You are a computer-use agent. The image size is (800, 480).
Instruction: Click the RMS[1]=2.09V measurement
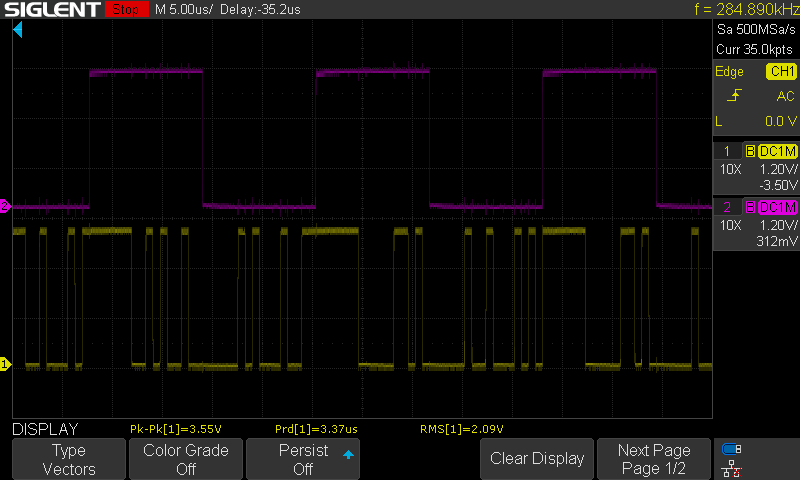[x=462, y=429]
